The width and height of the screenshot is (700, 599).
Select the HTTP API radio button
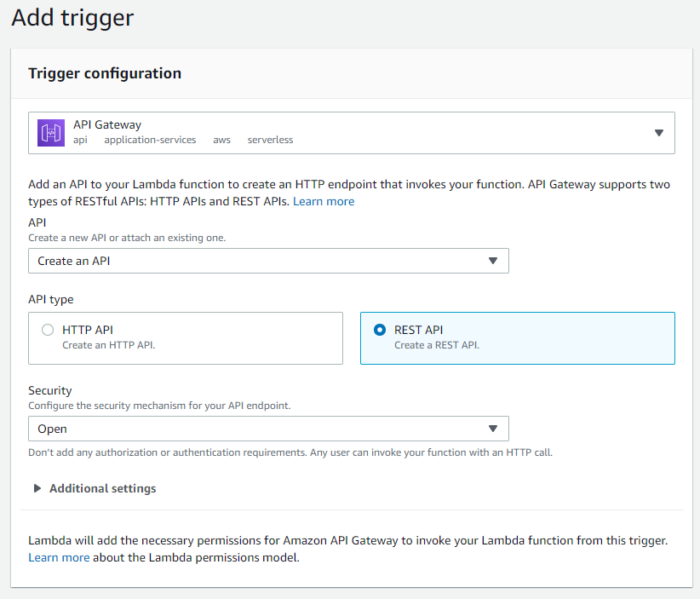[x=48, y=329]
